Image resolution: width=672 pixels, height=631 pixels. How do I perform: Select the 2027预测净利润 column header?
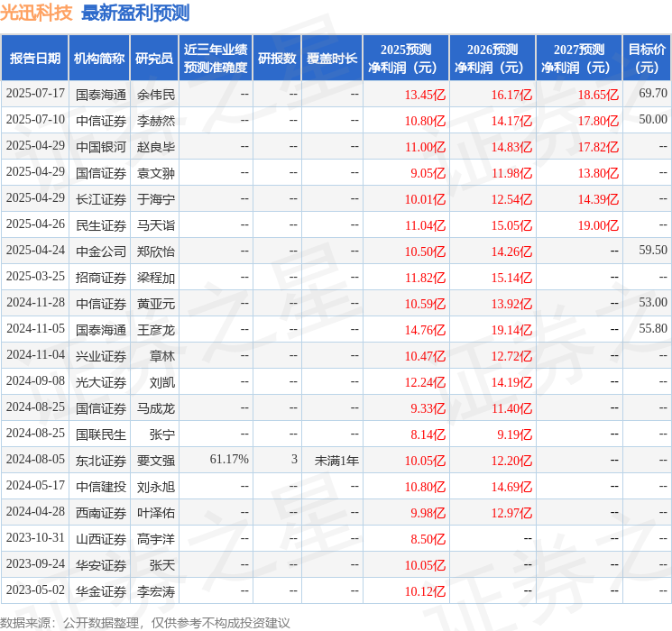pos(578,59)
